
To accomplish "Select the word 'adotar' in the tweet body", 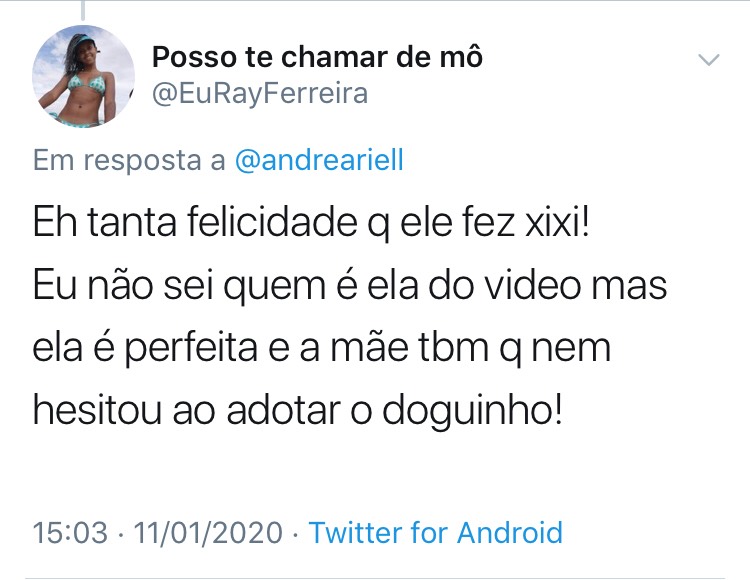I will coord(284,411).
